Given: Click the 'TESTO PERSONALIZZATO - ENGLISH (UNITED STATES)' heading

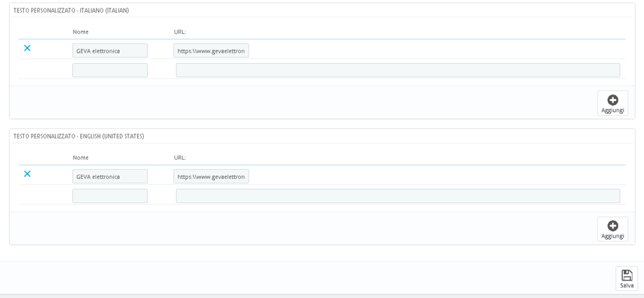Looking at the screenshot, I should click(x=79, y=136).
